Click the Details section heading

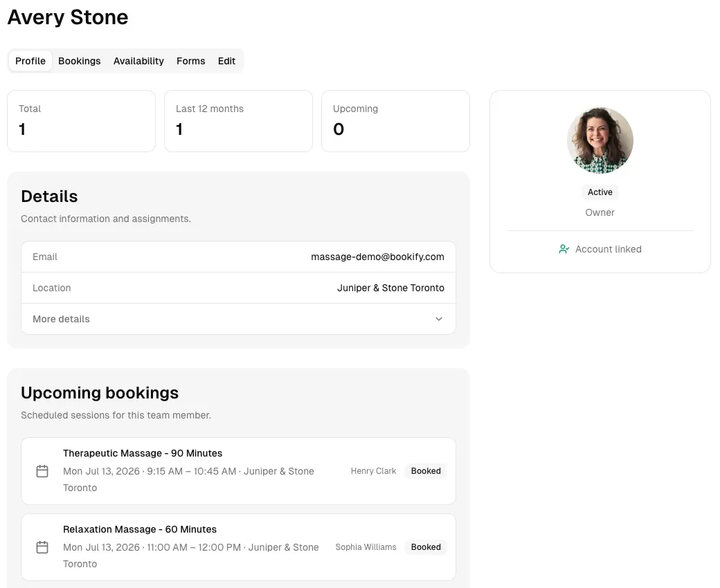pos(49,196)
